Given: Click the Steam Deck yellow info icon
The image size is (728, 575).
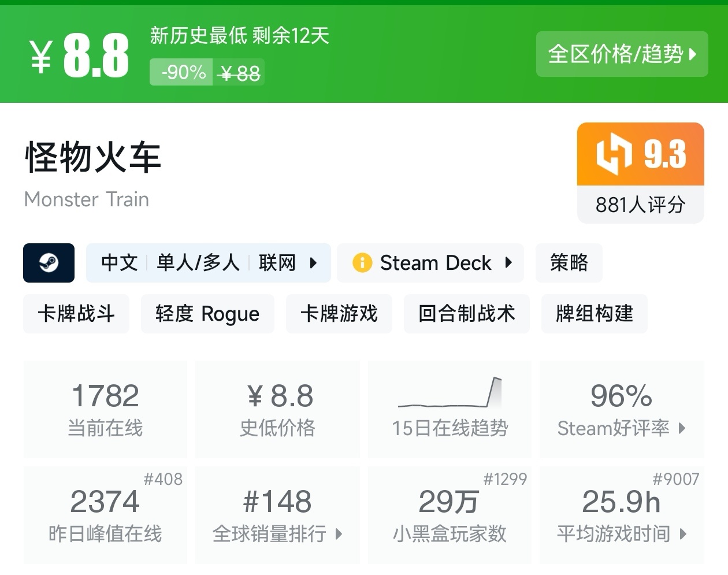Looking at the screenshot, I should click(362, 263).
